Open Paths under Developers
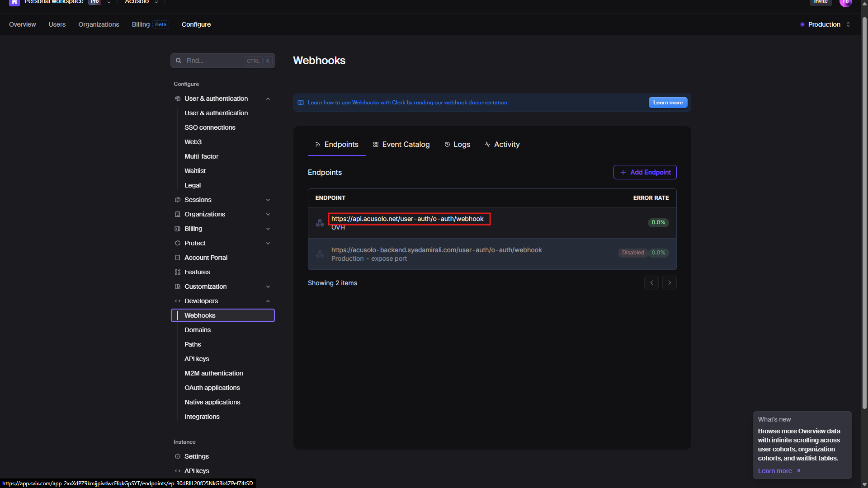This screenshot has height=488, width=868. (193, 344)
